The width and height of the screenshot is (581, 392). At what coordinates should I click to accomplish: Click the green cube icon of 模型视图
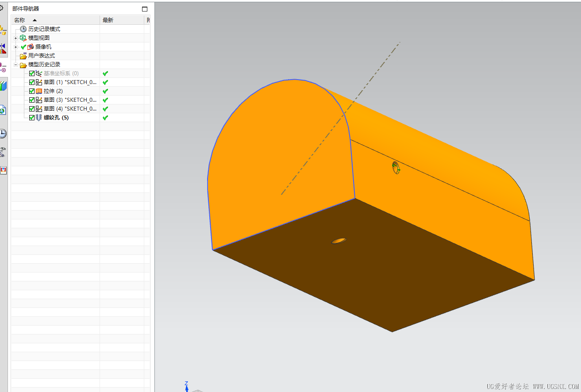(x=23, y=38)
